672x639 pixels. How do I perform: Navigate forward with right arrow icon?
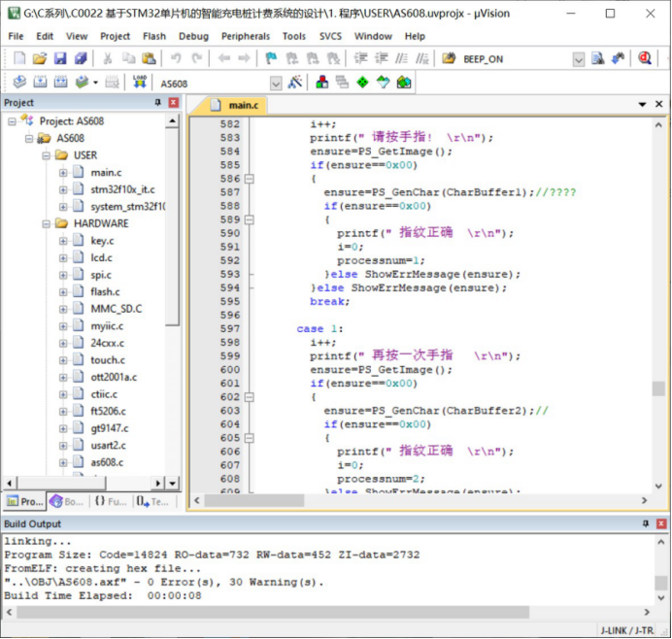pyautogui.click(x=245, y=58)
